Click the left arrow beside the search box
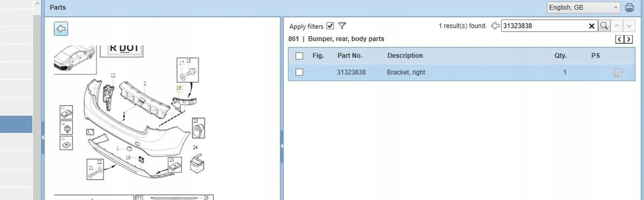This screenshot has width=644, height=200. 495,26
